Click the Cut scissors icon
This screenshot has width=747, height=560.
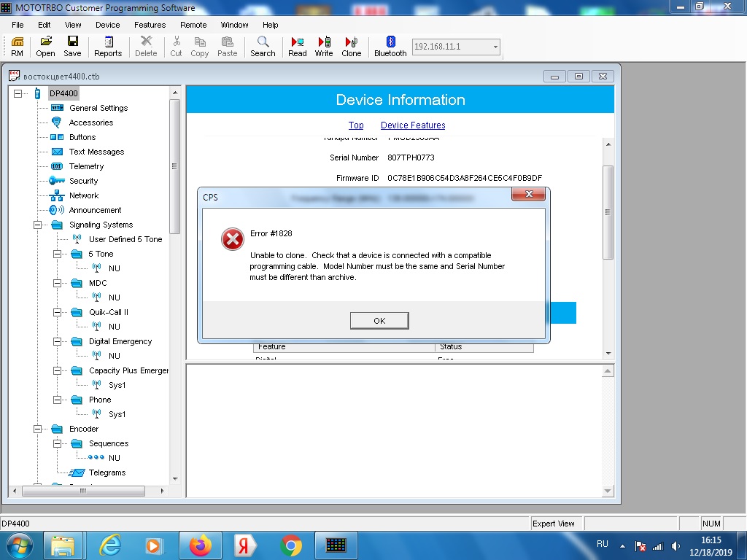177,47
